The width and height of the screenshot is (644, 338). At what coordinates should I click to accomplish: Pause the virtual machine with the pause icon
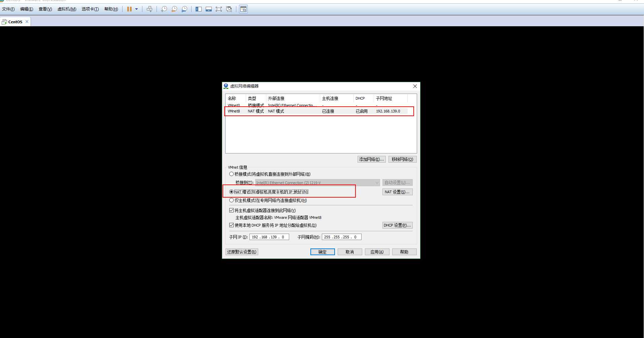pos(129,9)
